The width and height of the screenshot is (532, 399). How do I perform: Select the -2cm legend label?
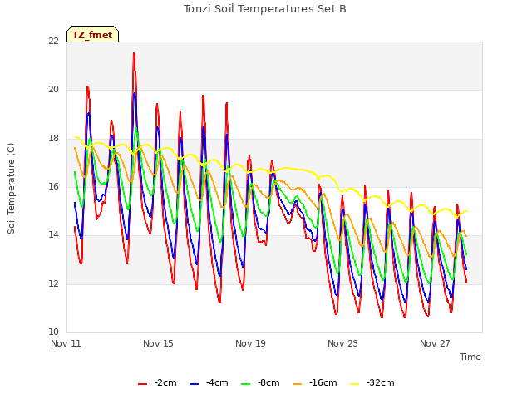pos(165,382)
